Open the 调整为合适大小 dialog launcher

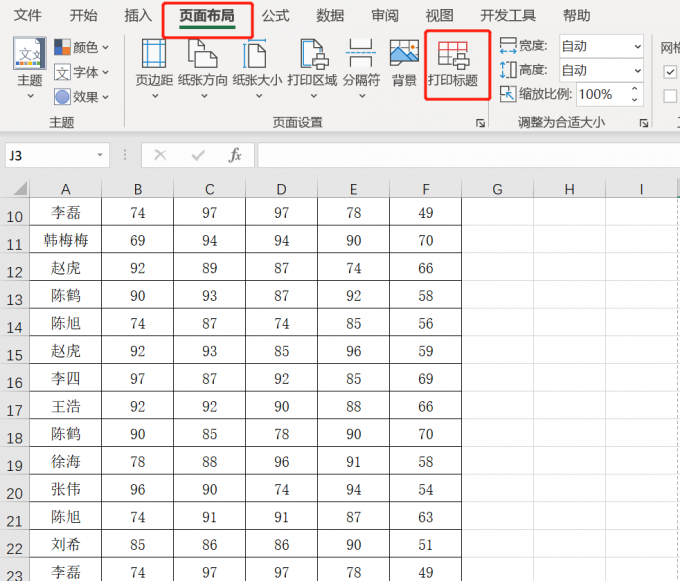tap(644, 123)
